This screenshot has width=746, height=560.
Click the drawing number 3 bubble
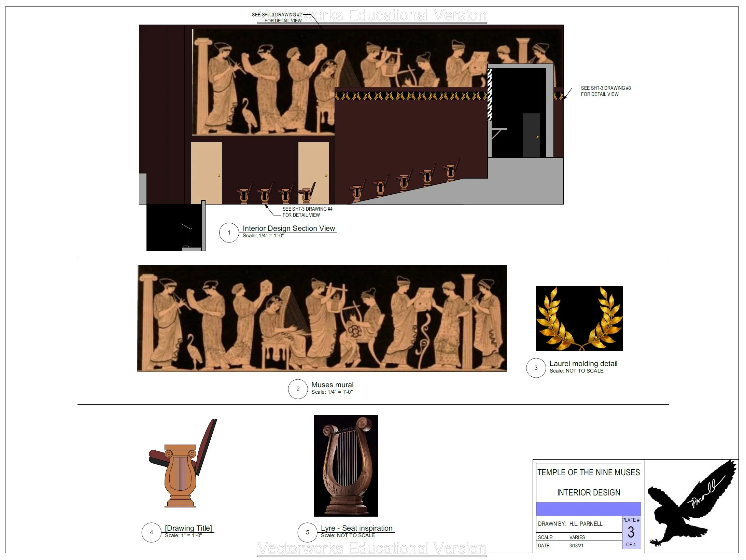536,368
